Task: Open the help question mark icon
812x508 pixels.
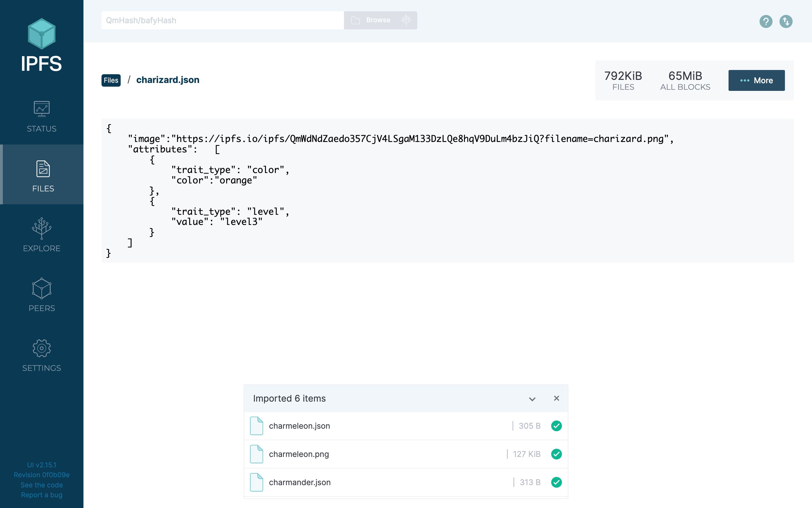Action: 766,21
